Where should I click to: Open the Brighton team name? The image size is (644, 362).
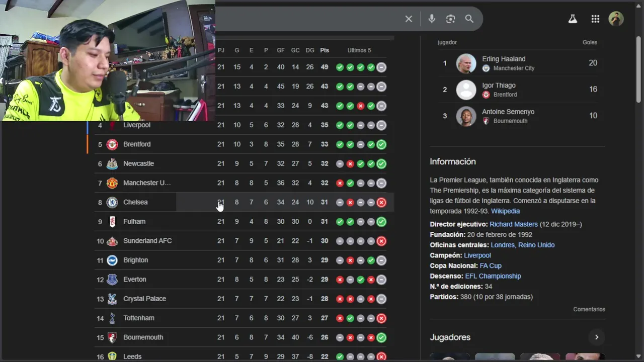click(135, 260)
